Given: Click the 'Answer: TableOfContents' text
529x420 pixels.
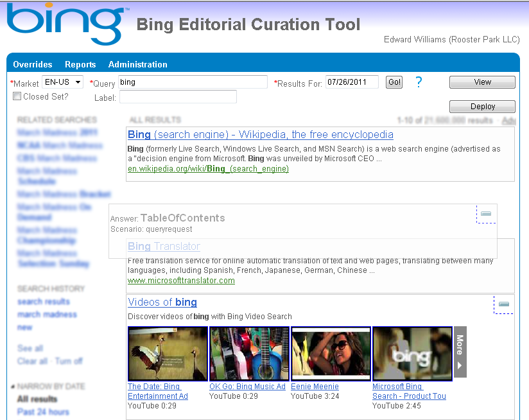Looking at the screenshot, I should 168,218.
